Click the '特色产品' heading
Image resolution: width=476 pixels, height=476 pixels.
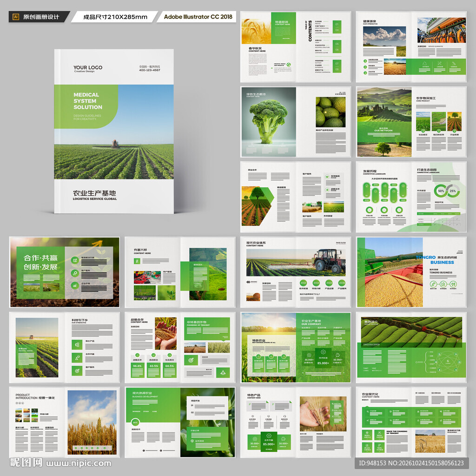[x=254, y=395]
